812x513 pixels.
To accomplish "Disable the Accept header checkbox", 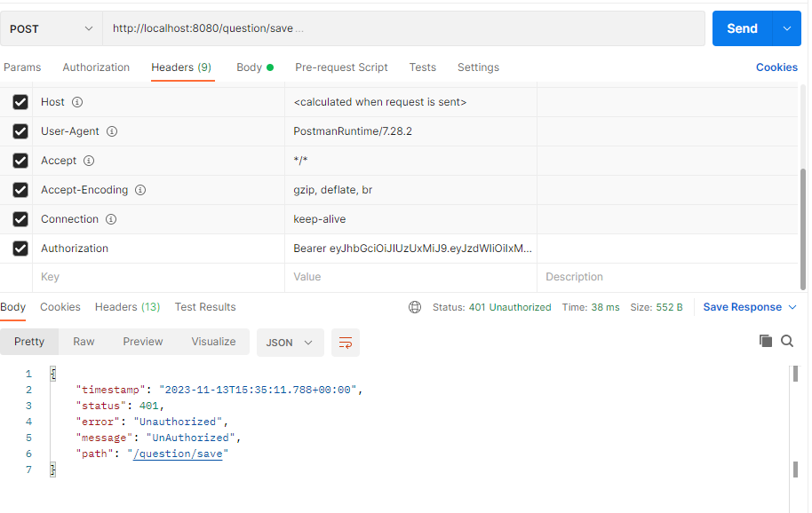I will (20, 160).
